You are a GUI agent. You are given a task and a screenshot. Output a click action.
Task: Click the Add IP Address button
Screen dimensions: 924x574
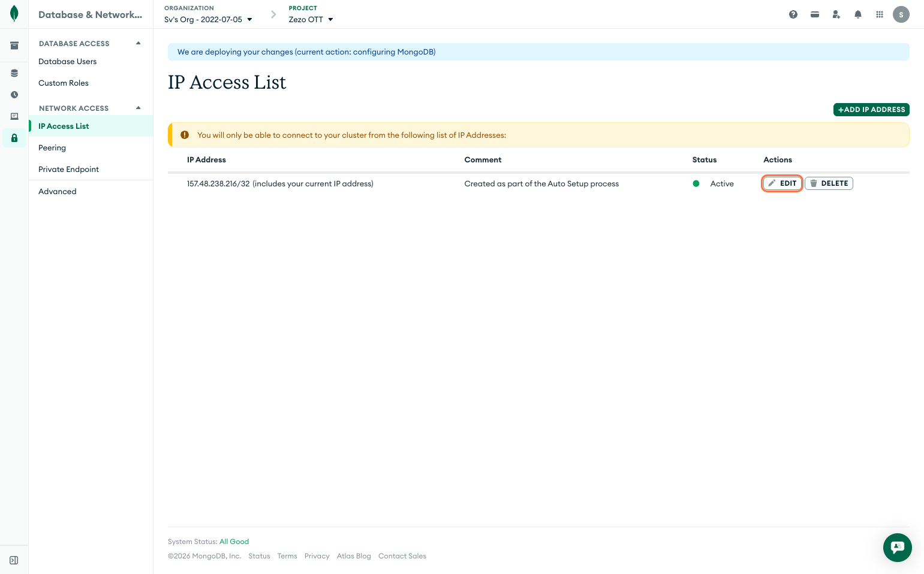tap(871, 110)
